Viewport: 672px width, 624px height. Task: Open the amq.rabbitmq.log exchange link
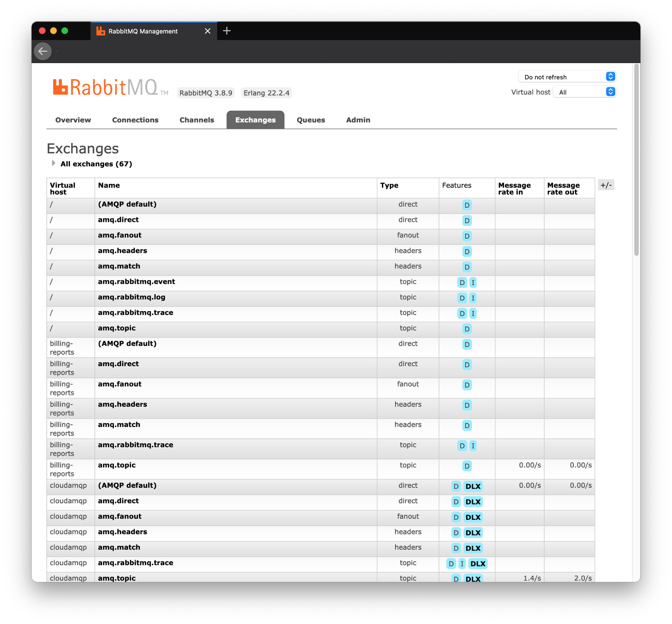132,297
